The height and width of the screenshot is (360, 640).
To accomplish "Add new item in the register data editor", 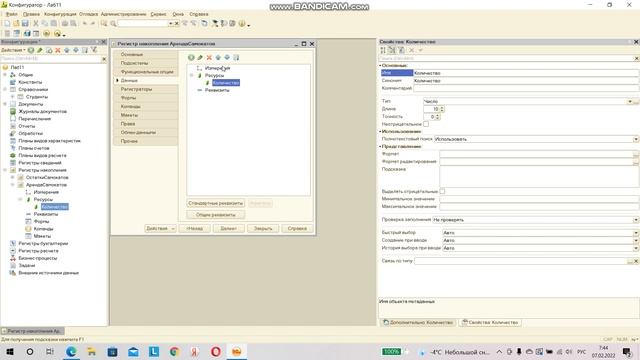I will 191,58.
